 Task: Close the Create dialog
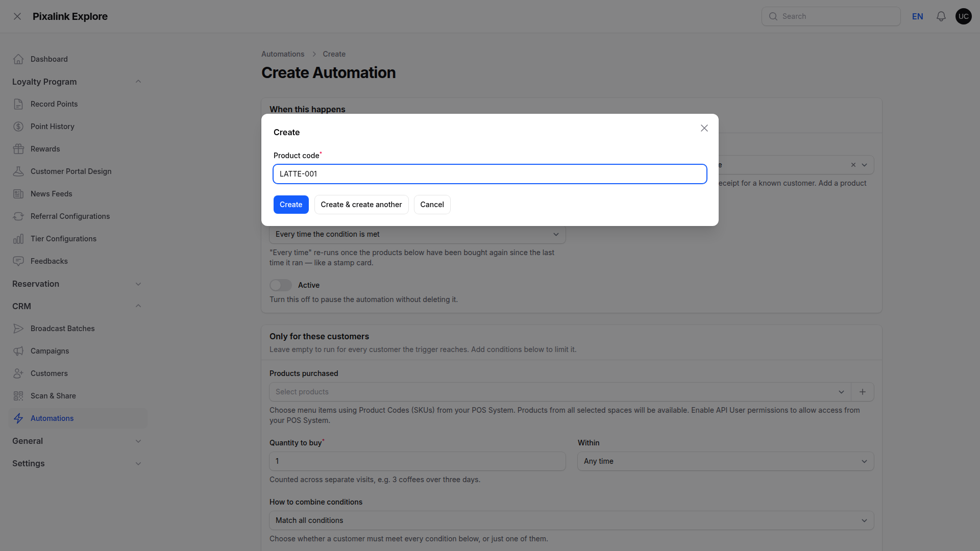pos(704,128)
